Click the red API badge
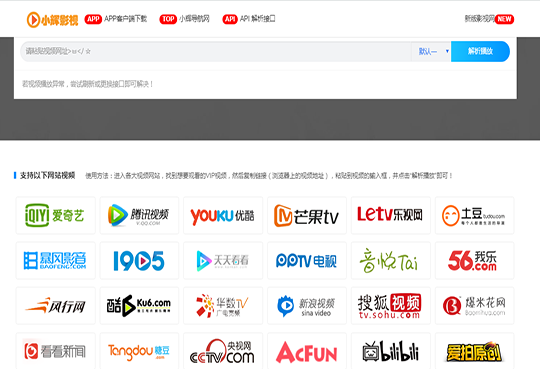The height and width of the screenshot is (369, 540). (x=230, y=19)
